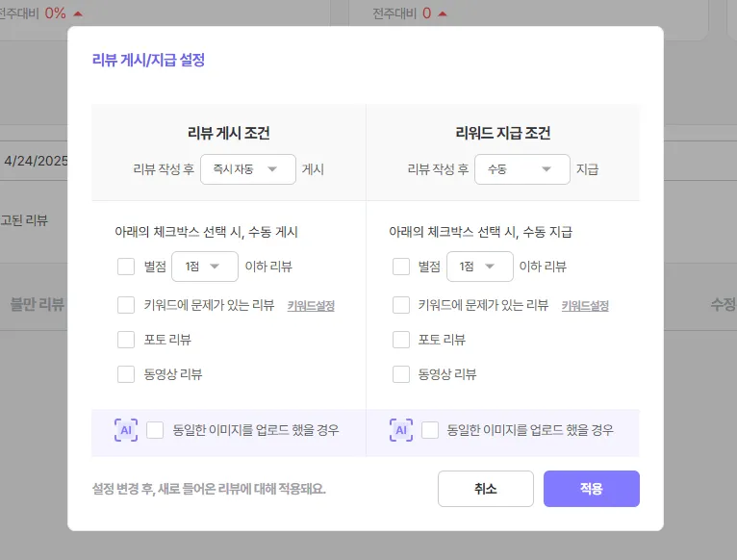Open 키워드설정 link in posting column
This screenshot has height=560, width=737.
point(311,306)
